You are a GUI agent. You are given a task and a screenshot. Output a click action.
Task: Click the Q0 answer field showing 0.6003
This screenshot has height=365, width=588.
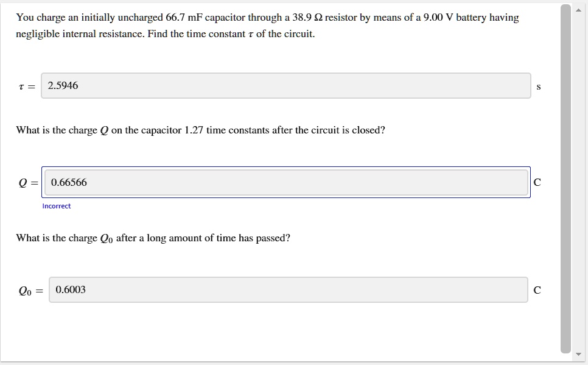pos(289,289)
